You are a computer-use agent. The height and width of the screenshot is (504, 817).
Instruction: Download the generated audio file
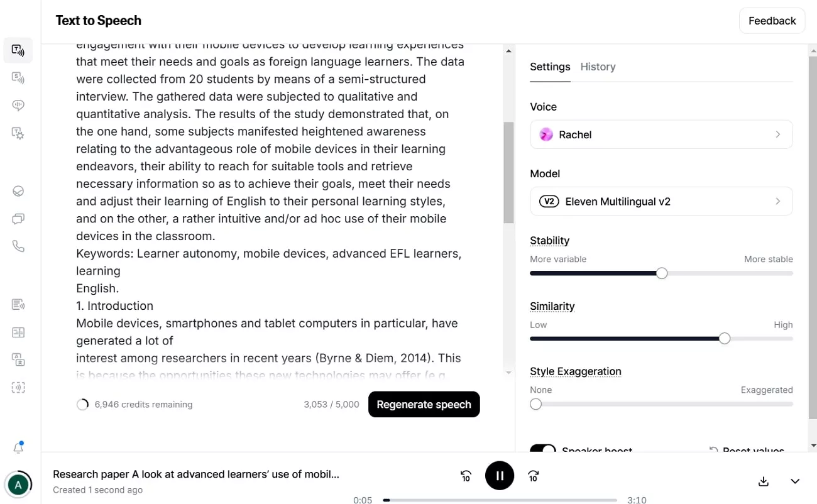click(763, 481)
